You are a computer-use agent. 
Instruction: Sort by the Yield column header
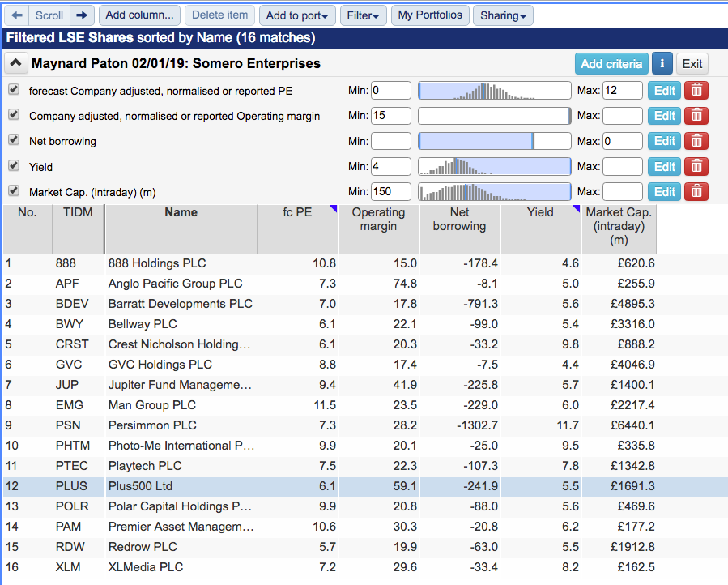pyautogui.click(x=540, y=229)
